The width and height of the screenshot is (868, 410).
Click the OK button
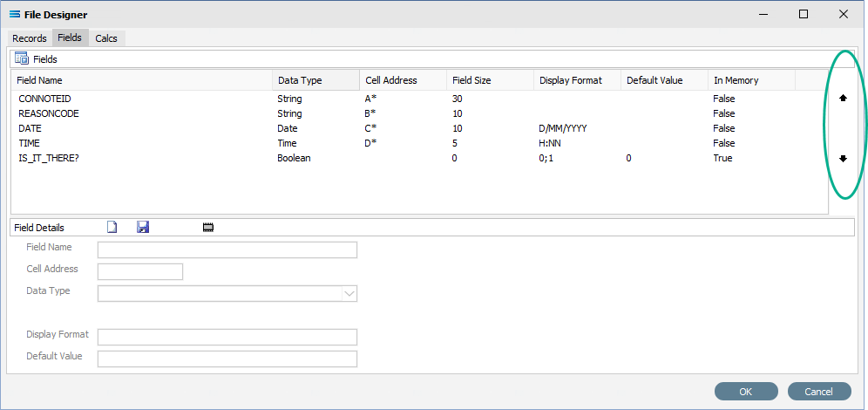coord(746,391)
